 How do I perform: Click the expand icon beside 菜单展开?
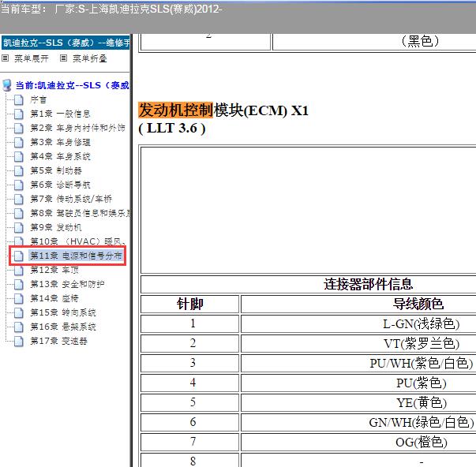(x=6, y=58)
